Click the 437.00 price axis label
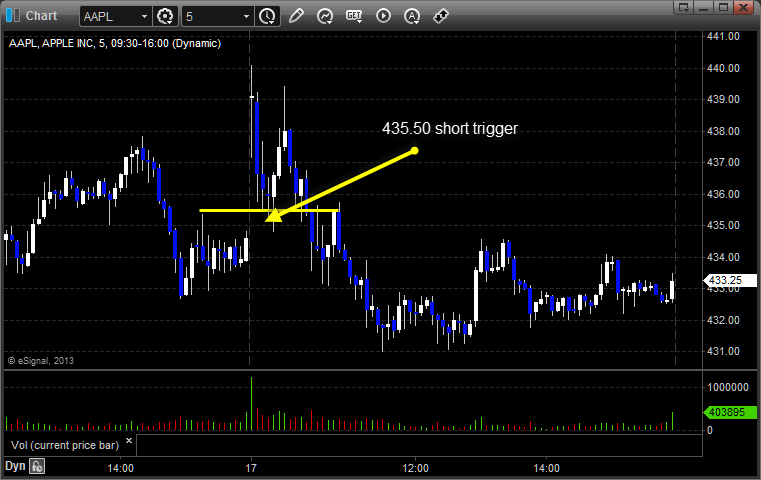Viewport: 761px width, 480px height. (723, 162)
